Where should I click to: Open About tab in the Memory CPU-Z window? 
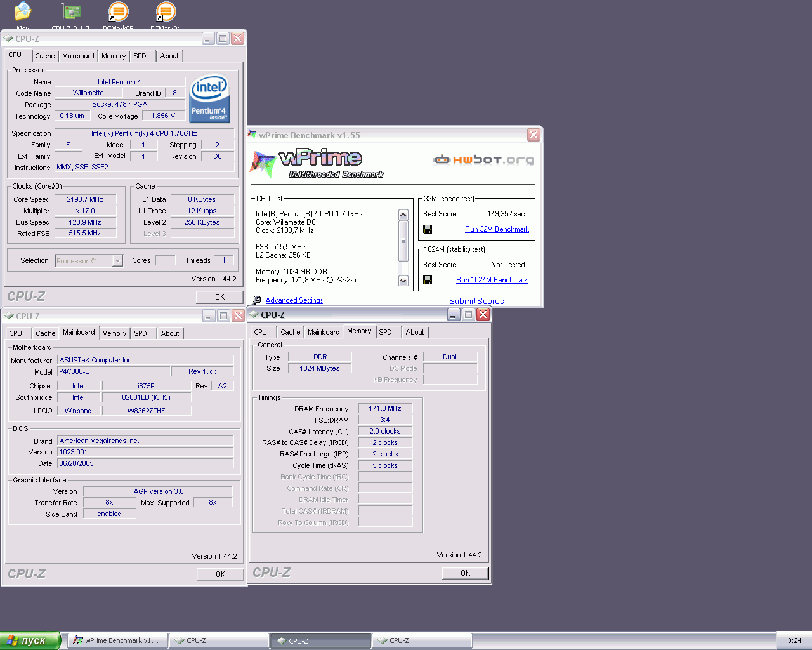point(415,332)
